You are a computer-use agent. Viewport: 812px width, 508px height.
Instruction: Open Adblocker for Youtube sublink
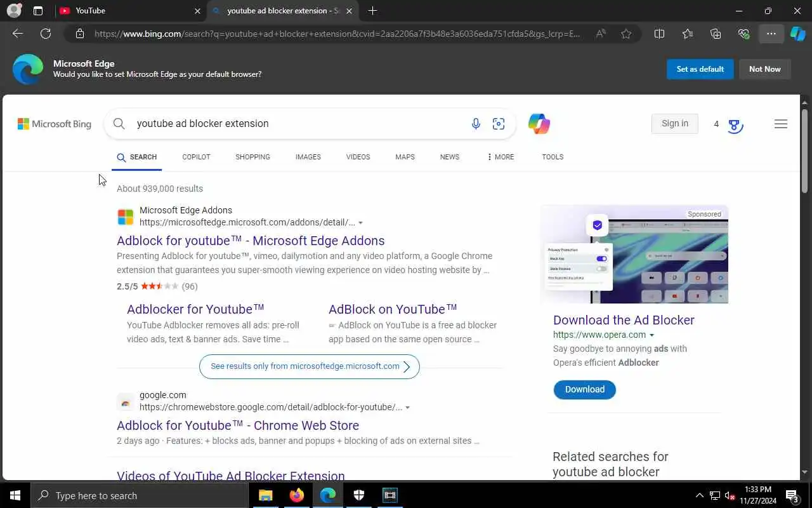pos(195,309)
